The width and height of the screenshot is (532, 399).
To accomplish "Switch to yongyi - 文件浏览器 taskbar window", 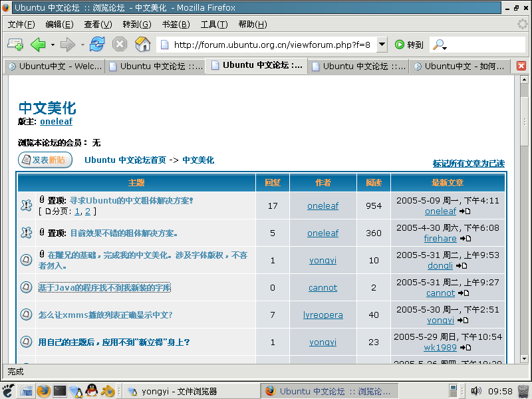I will (x=191, y=392).
